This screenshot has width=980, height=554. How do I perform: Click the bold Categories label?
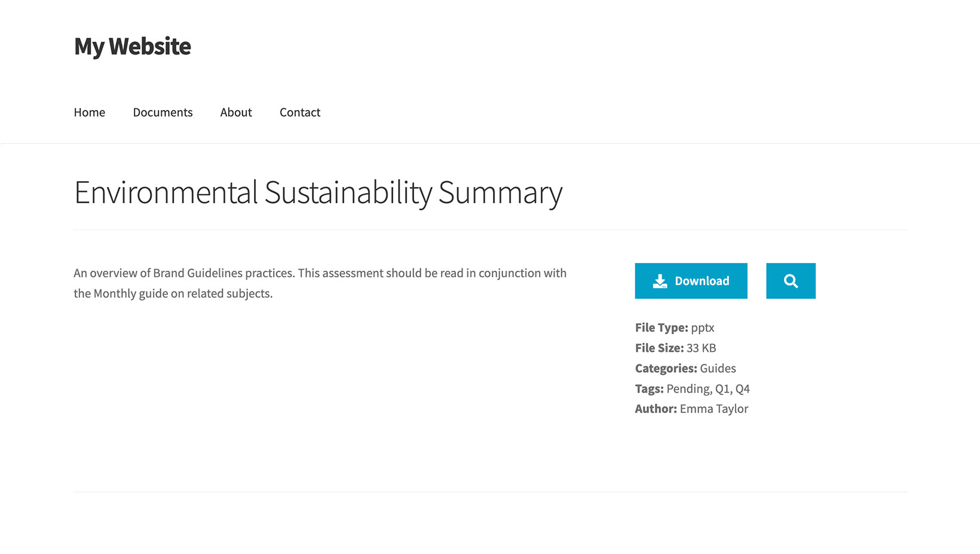(666, 368)
